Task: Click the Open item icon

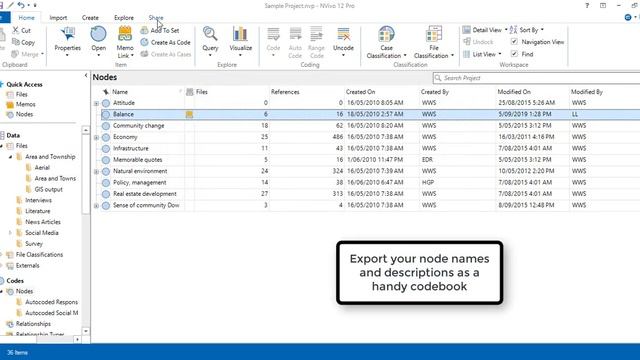Action: click(x=98, y=34)
